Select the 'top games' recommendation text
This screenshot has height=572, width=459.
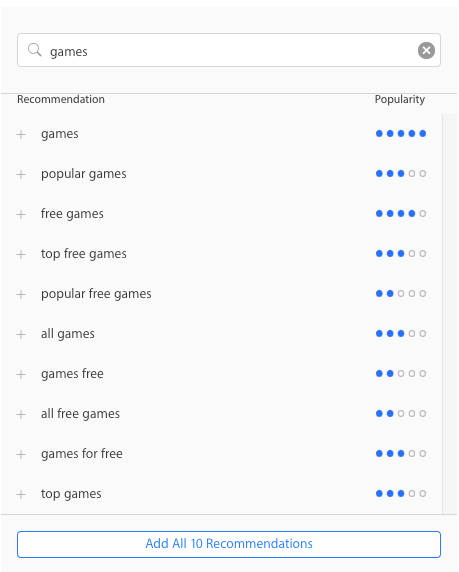tap(71, 494)
